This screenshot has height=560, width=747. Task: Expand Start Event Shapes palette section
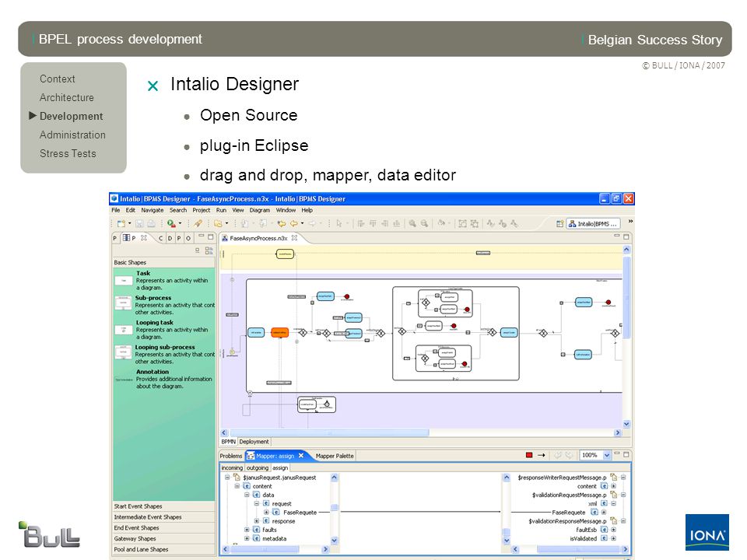164,506
